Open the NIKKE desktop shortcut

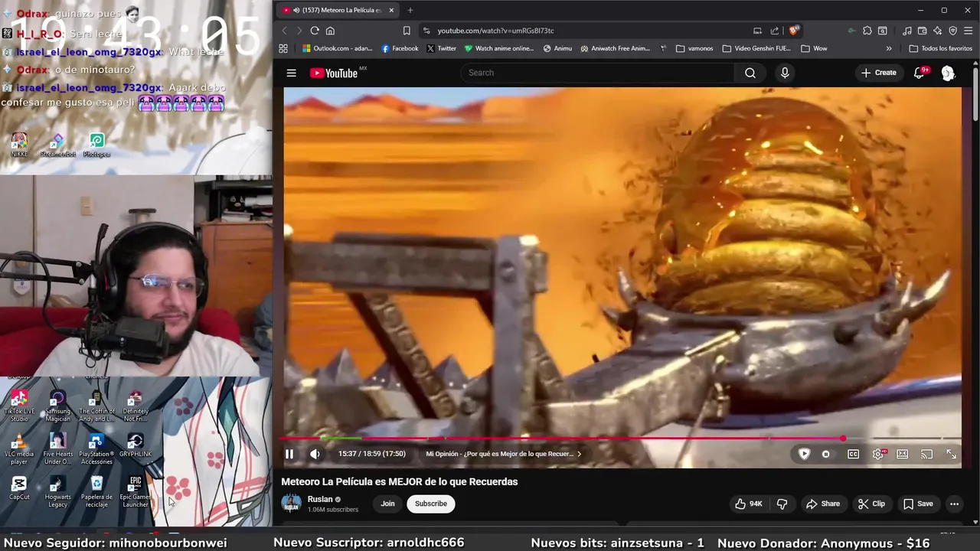tap(19, 145)
